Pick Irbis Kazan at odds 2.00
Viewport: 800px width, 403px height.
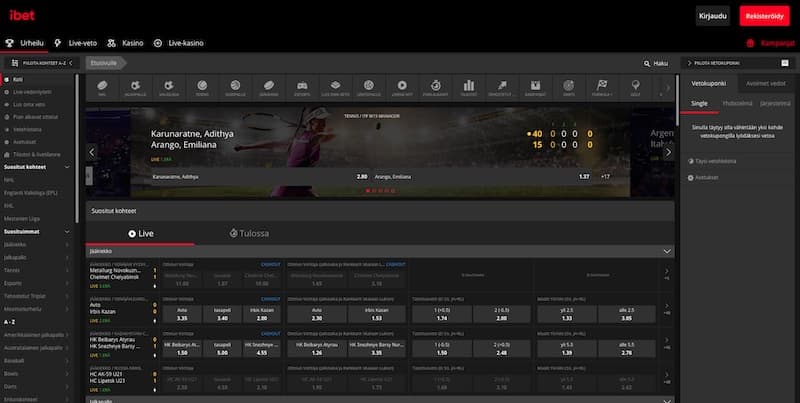pyautogui.click(x=262, y=314)
